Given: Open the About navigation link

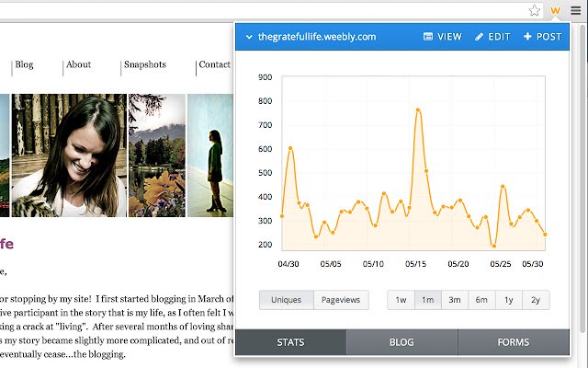Looking at the screenshot, I should (x=78, y=64).
